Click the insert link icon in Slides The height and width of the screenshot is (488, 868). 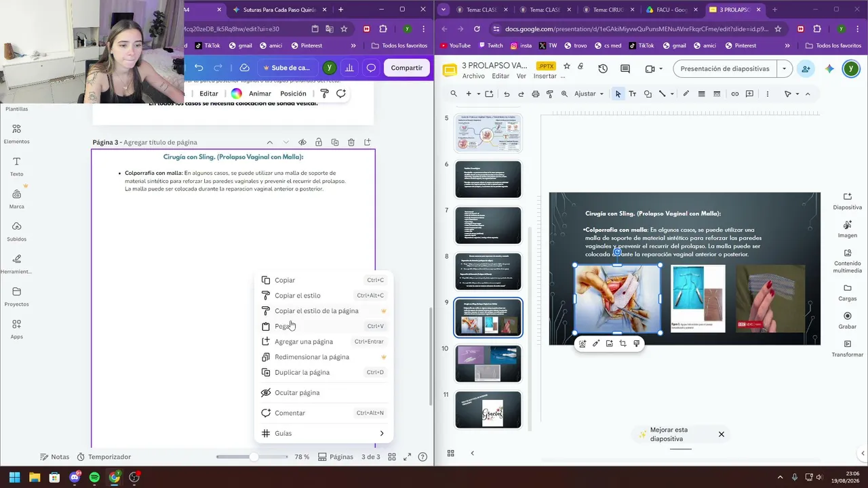pyautogui.click(x=734, y=94)
